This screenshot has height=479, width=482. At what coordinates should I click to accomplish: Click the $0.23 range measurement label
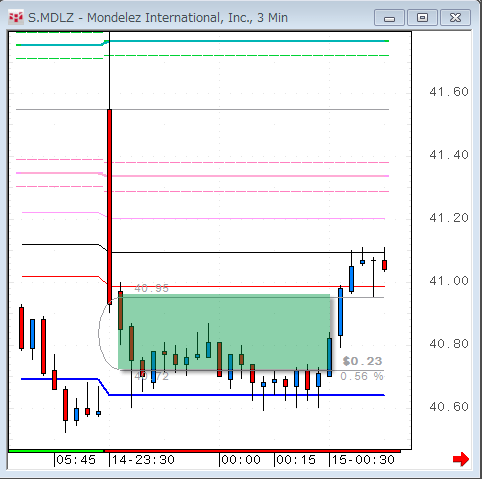[362, 361]
